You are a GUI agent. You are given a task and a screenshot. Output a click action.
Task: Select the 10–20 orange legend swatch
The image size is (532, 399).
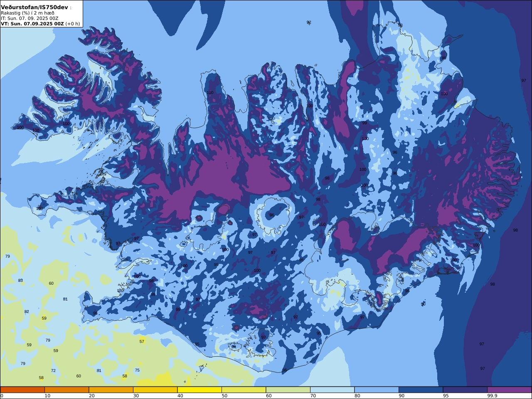[x=66, y=390]
